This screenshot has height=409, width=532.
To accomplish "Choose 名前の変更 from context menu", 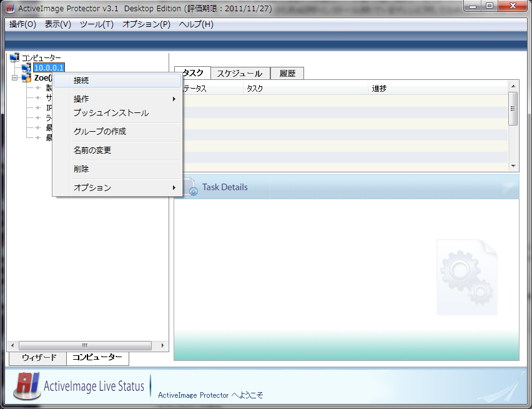I will click(x=117, y=150).
